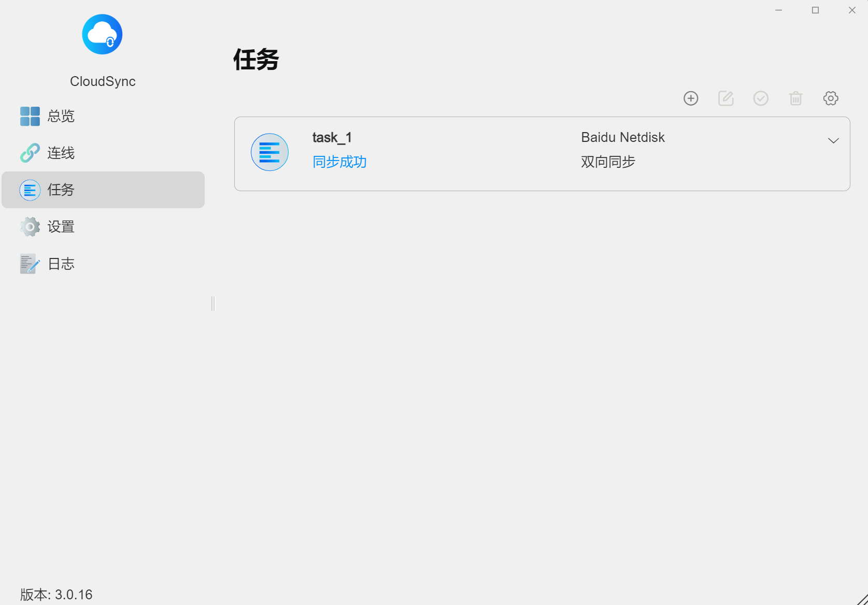The width and height of the screenshot is (868, 605).
Task: Click the 双向同步 sync mode text
Action: [x=608, y=162]
